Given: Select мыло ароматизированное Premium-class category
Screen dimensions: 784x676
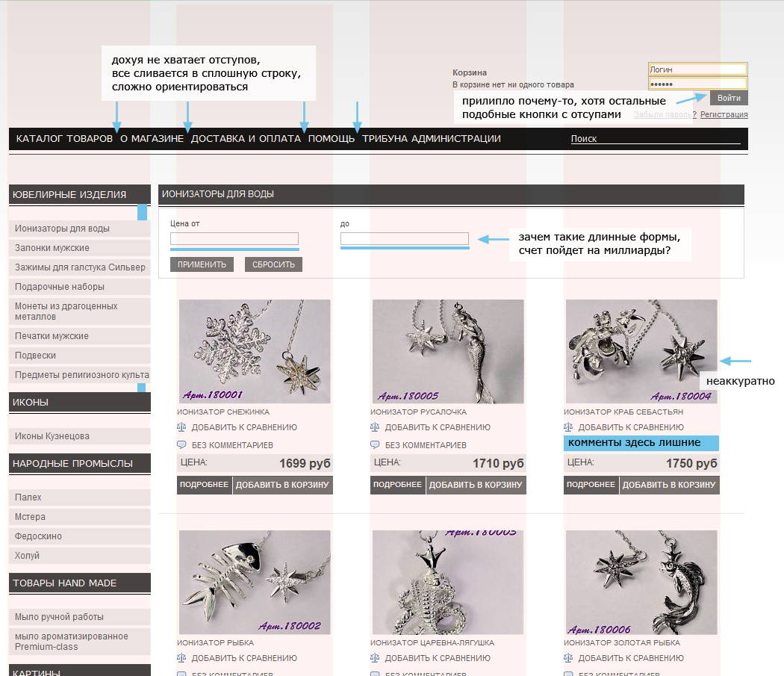Looking at the screenshot, I should click(79, 642).
